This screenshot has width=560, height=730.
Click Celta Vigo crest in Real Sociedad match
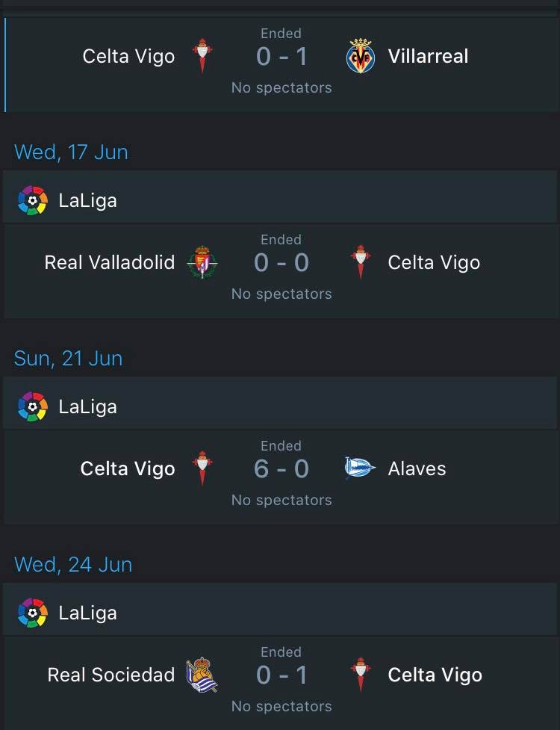[361, 675]
